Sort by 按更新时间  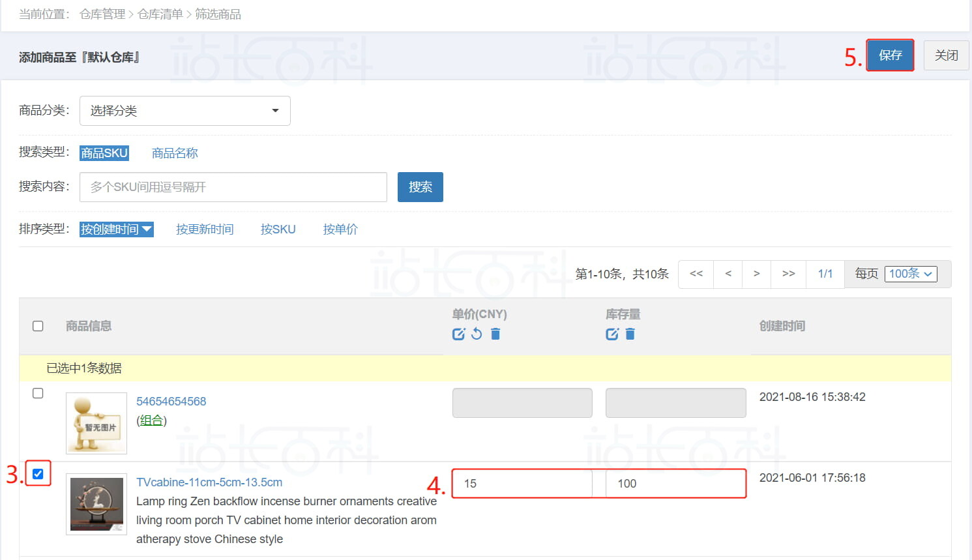[x=205, y=229]
